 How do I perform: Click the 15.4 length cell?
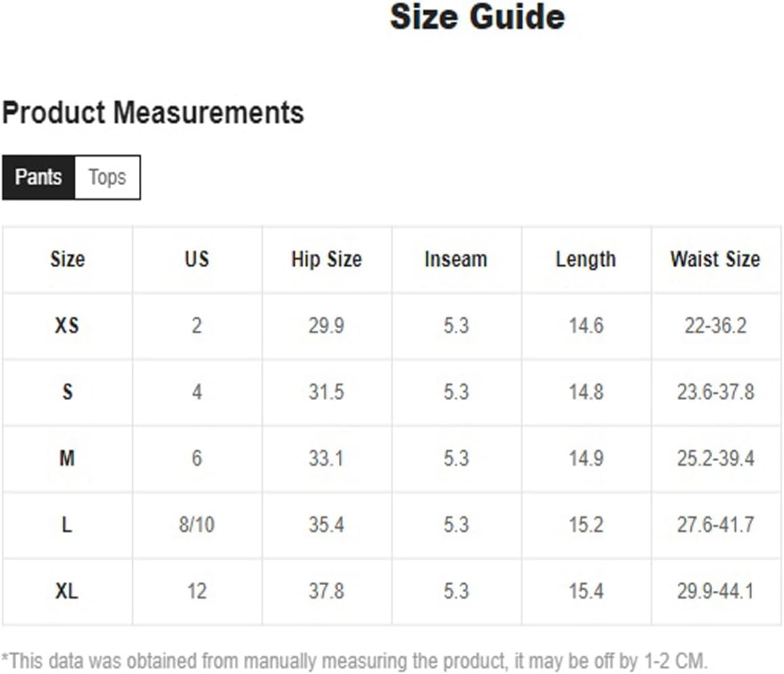click(x=586, y=591)
